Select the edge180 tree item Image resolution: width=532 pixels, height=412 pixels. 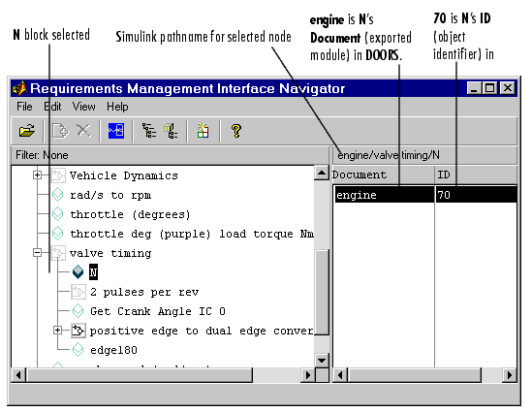click(x=113, y=350)
